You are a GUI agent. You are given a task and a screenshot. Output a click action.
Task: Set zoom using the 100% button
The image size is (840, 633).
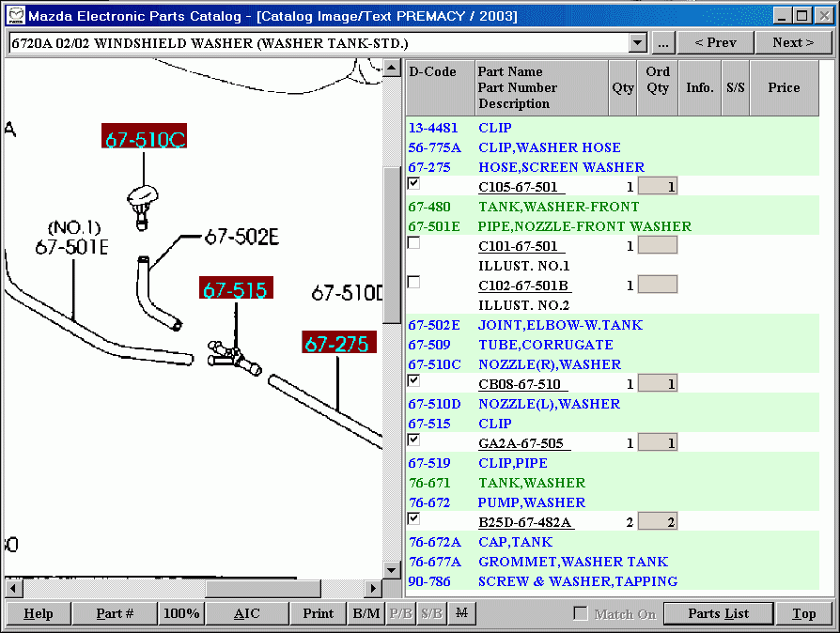(x=181, y=613)
